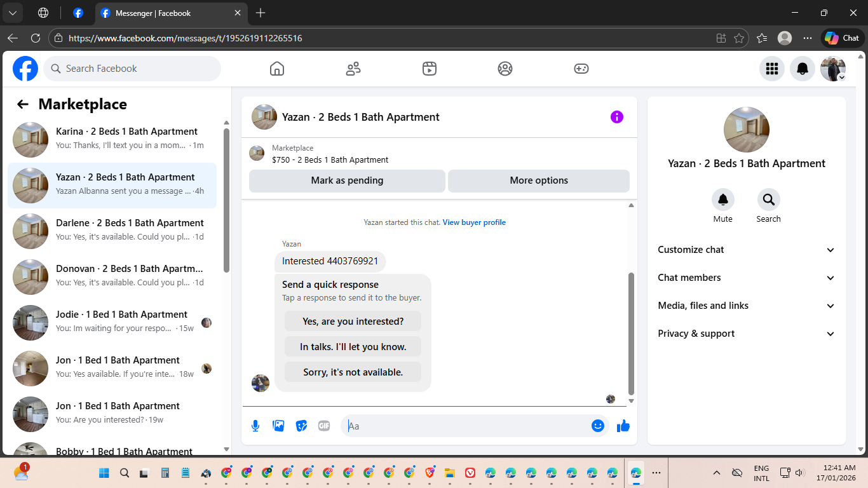Open the Windows Start button

point(104,473)
